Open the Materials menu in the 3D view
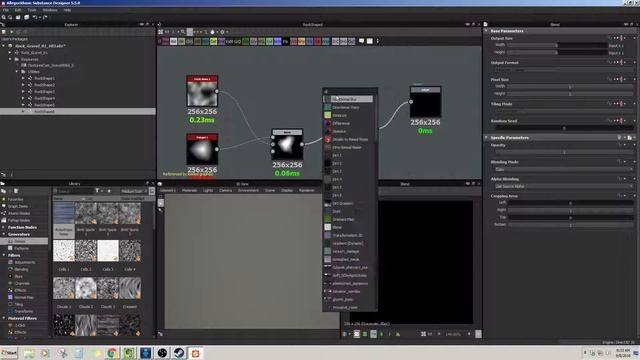 pos(189,190)
